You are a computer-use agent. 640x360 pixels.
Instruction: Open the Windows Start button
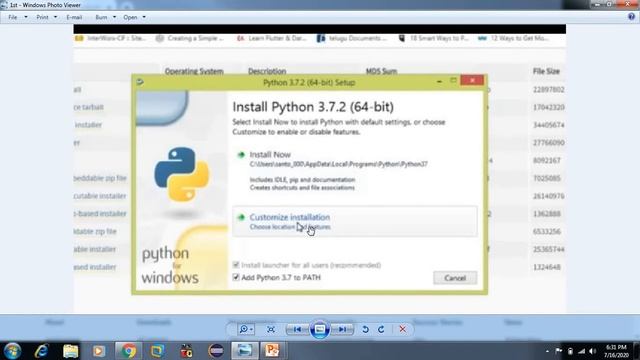tap(12, 351)
